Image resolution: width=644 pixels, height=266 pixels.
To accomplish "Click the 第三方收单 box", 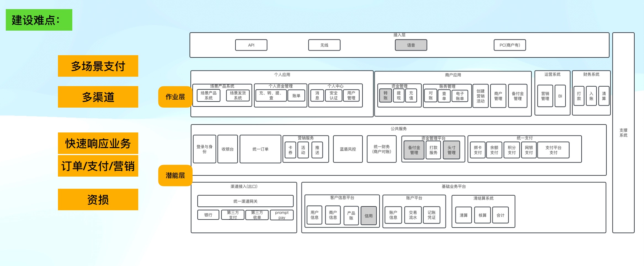I will (257, 215).
